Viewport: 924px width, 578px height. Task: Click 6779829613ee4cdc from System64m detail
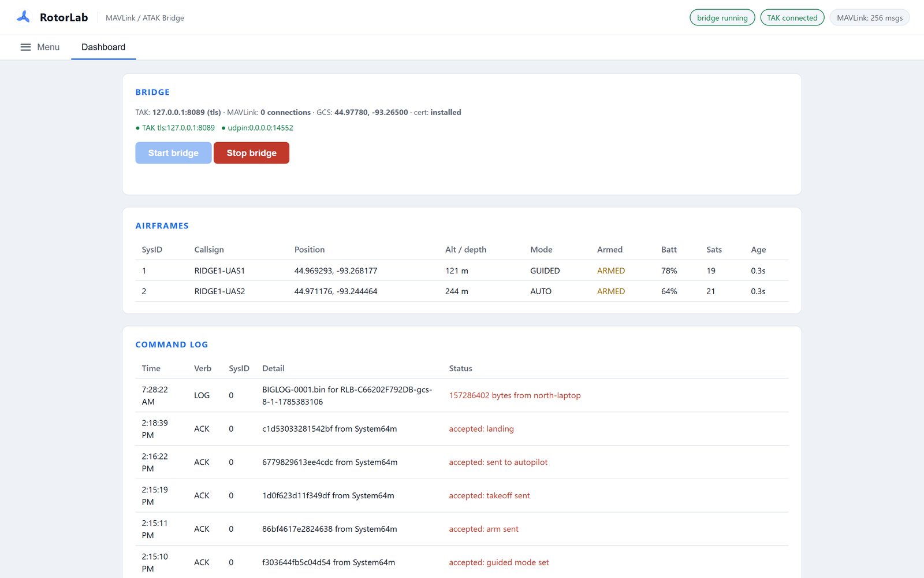(x=330, y=462)
